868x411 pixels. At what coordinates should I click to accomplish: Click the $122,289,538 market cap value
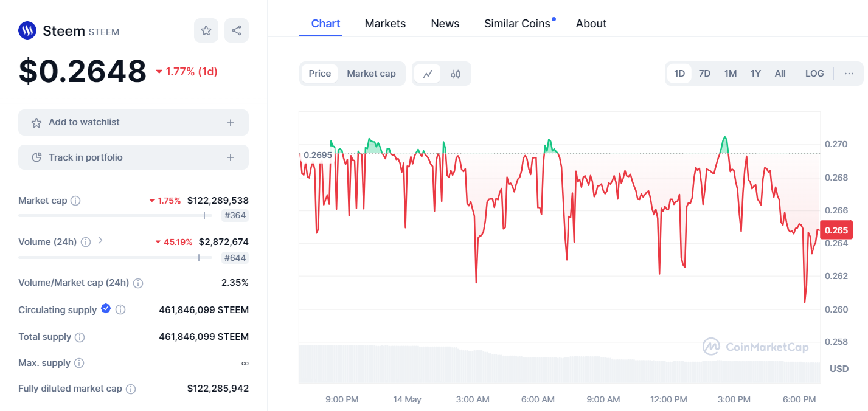[218, 201]
